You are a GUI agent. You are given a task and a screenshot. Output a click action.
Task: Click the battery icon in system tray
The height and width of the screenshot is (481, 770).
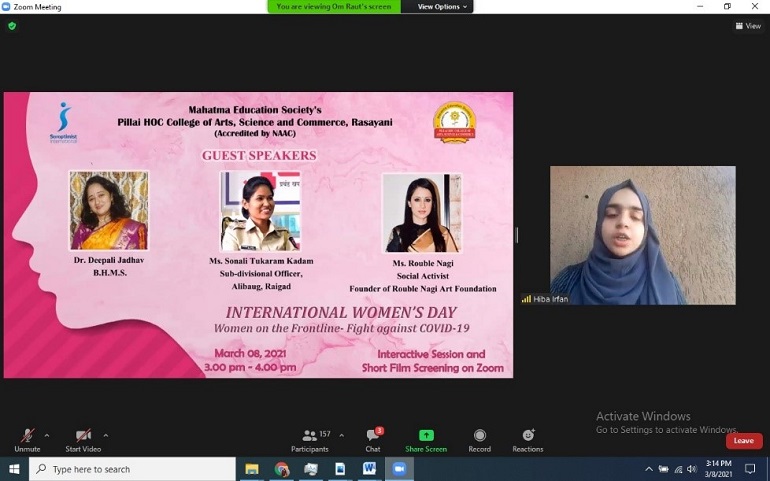click(x=663, y=469)
